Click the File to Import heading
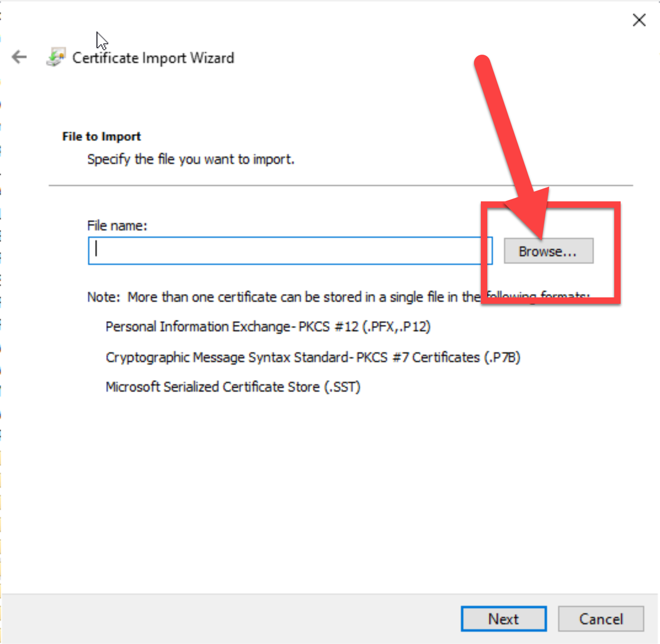Screen dimensions: 660x644 pyautogui.click(x=101, y=136)
